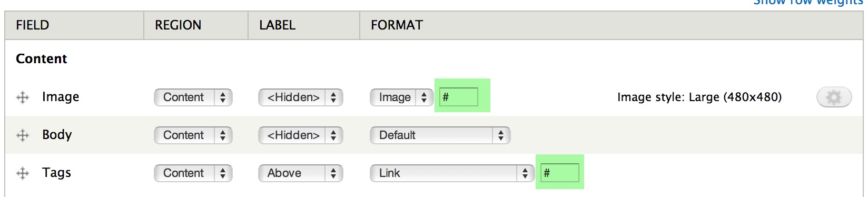Screen dimensions: 868x197
Task: Open the Above label dropdown for Tags
Action: 301,173
